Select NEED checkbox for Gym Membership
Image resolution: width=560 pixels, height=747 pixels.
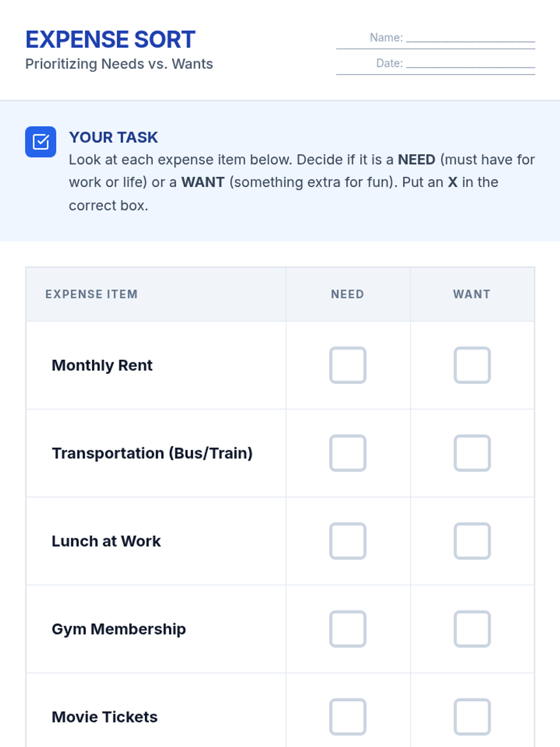348,628
